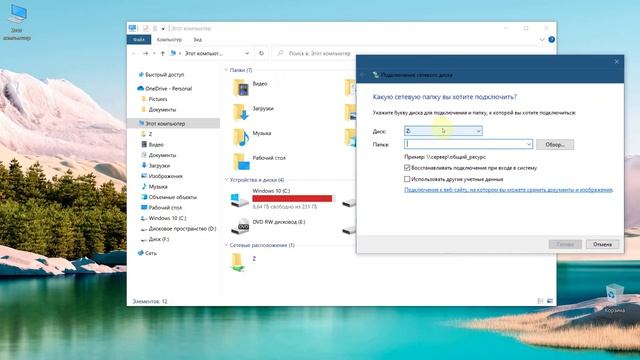Image resolution: width=640 pixels, height=360 pixels.
Task: Open the quick access toolbar customize dropdown
Action: pyautogui.click(x=163, y=29)
